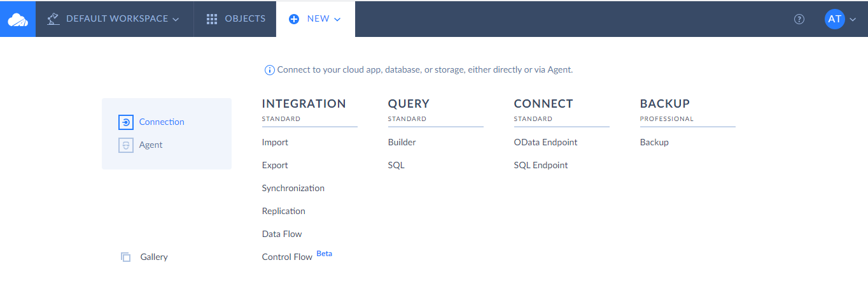Click the Gallery icon
Screen dimensions: 868x295
[x=125, y=257]
